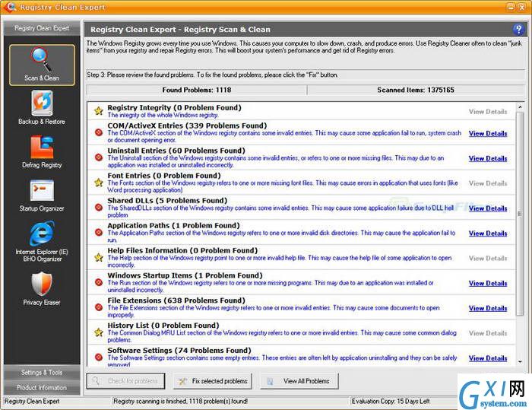View details of Shared DLLs problems
Screen dimensions: 532x410
tap(488, 208)
